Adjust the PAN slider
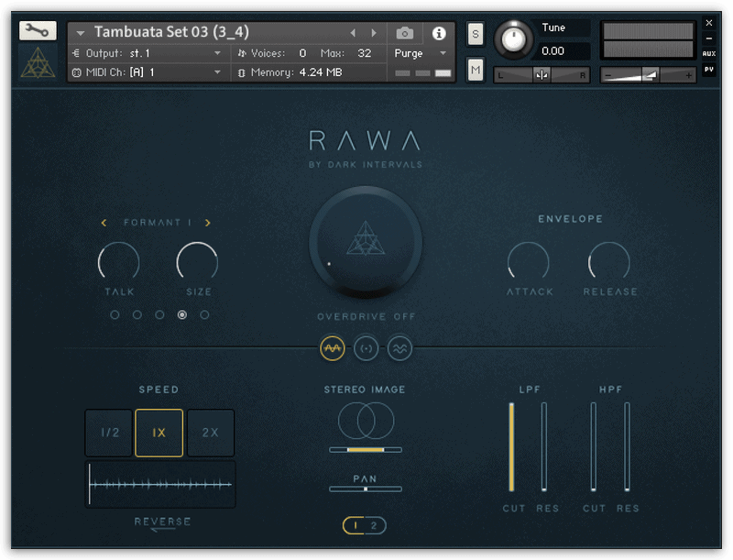The image size is (733, 560). pyautogui.click(x=366, y=489)
